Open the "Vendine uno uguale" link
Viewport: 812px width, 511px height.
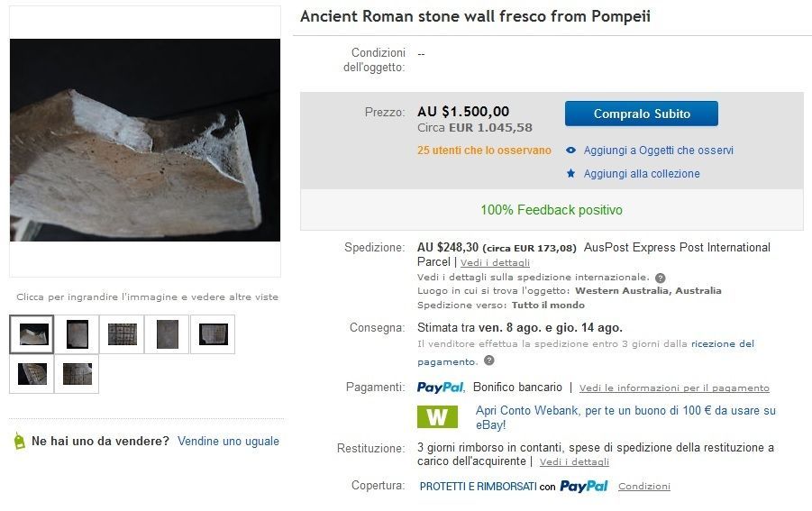[x=228, y=442]
